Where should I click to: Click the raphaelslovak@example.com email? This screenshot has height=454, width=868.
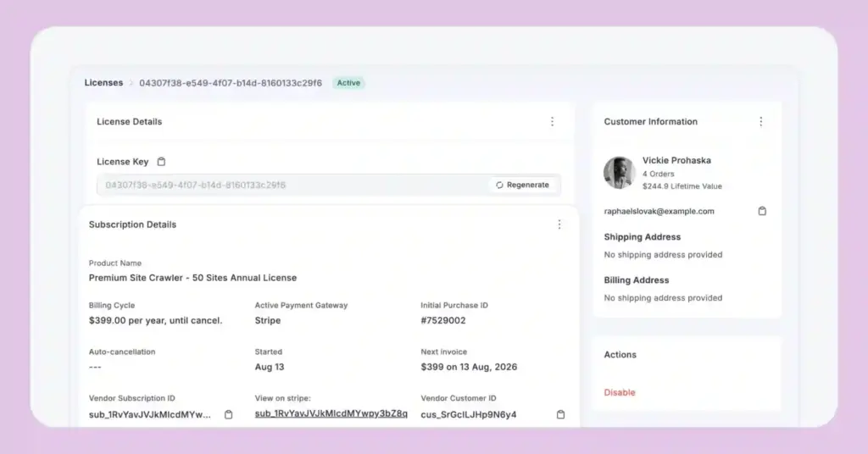coord(659,211)
